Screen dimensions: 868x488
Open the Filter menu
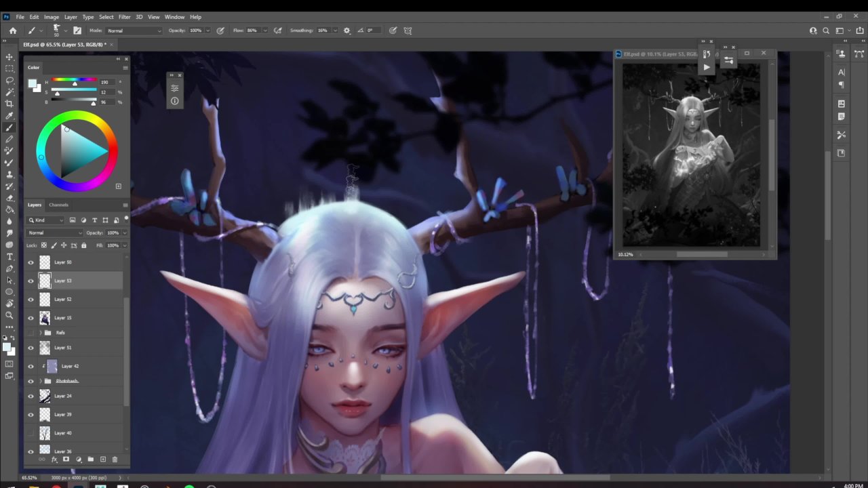click(124, 17)
